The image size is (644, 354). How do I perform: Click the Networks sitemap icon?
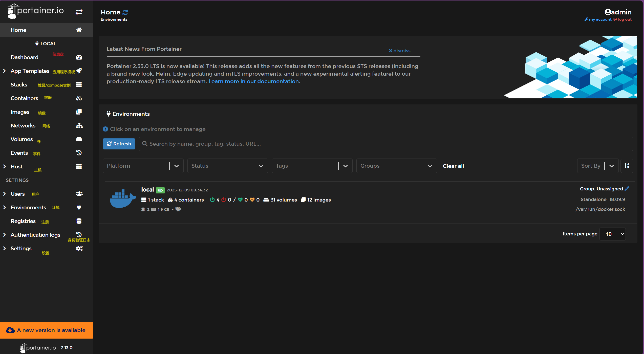[x=79, y=126]
